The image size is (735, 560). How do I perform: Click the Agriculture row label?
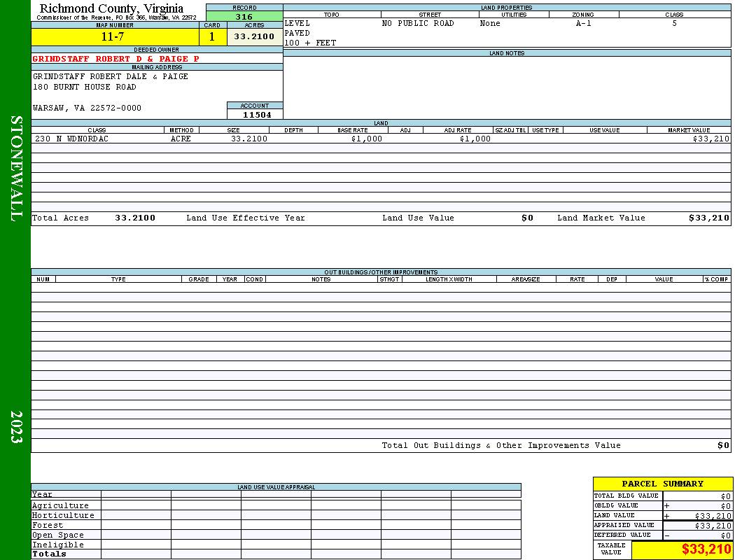click(x=60, y=505)
